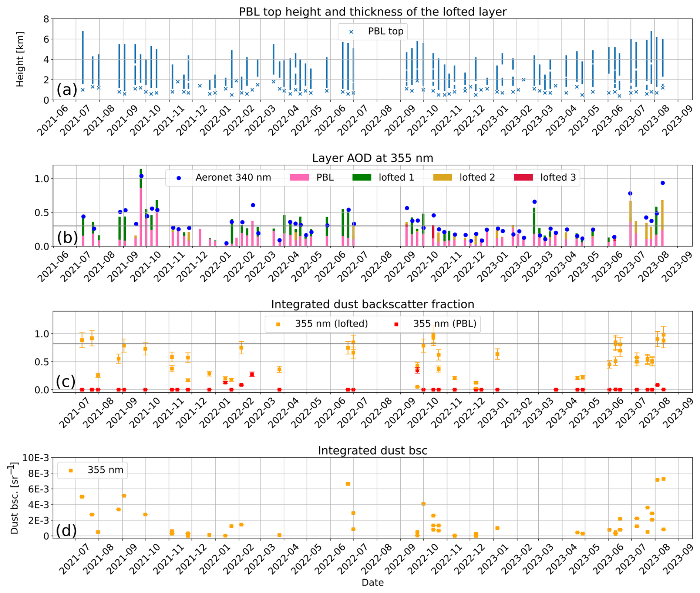Select the 'Date' x-axis label at bottom

click(372, 583)
